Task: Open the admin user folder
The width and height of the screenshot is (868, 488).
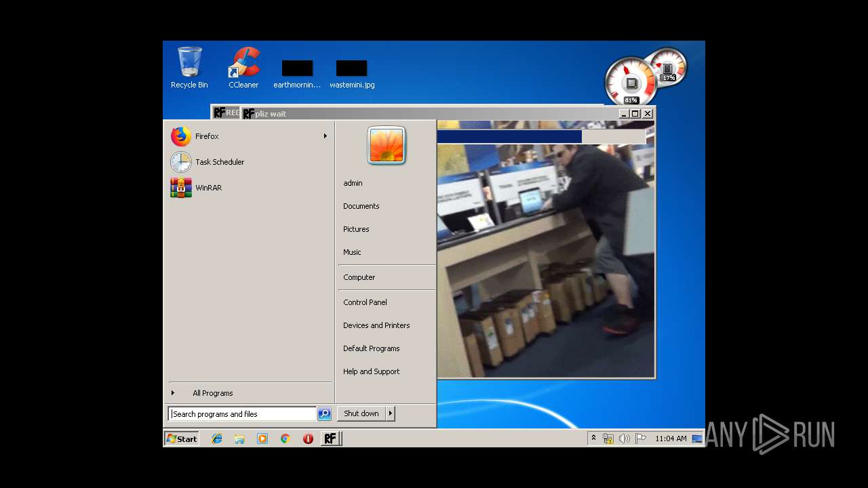Action: (353, 183)
